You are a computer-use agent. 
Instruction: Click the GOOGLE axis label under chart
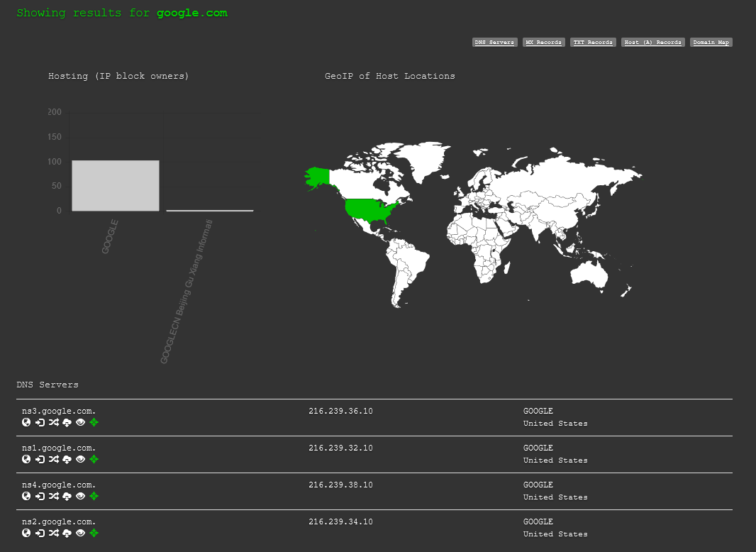click(110, 236)
